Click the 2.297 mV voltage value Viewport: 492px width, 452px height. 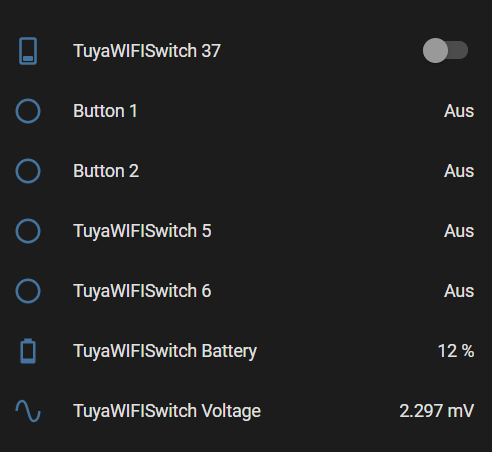437,411
